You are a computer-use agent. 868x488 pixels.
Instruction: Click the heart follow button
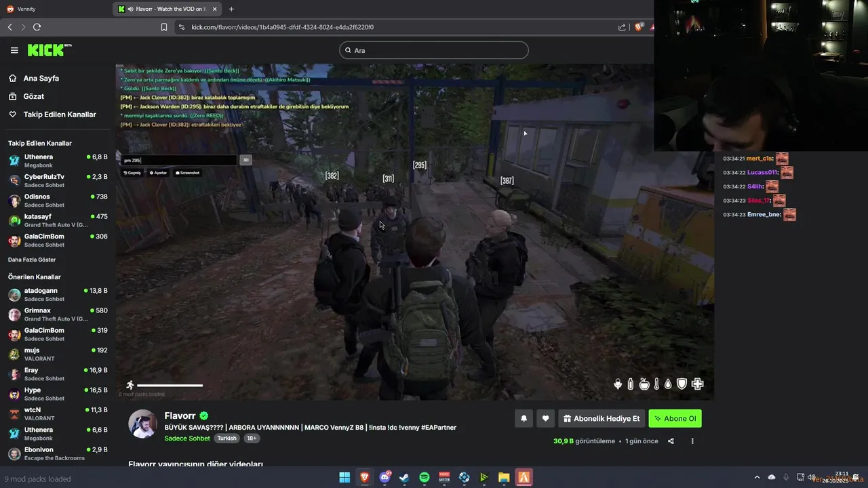(545, 419)
